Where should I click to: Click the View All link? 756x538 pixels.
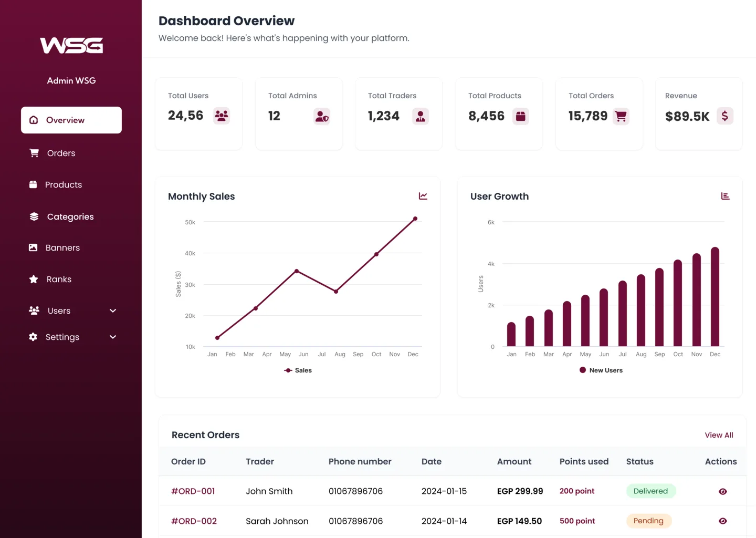coord(719,435)
